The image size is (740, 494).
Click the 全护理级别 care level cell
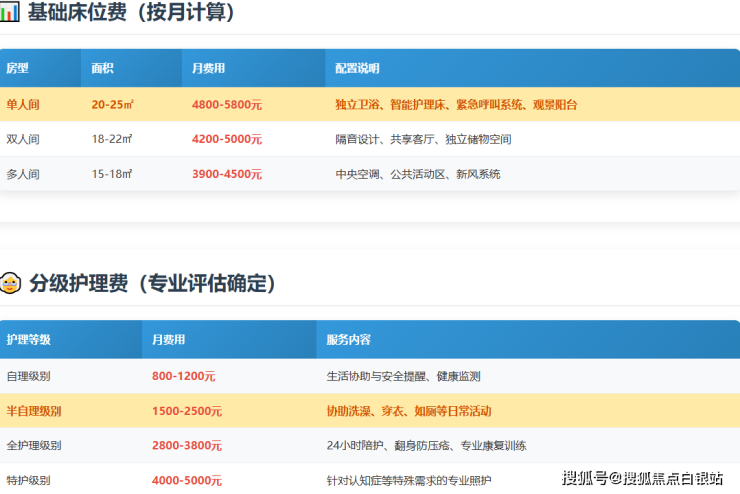click(x=33, y=446)
